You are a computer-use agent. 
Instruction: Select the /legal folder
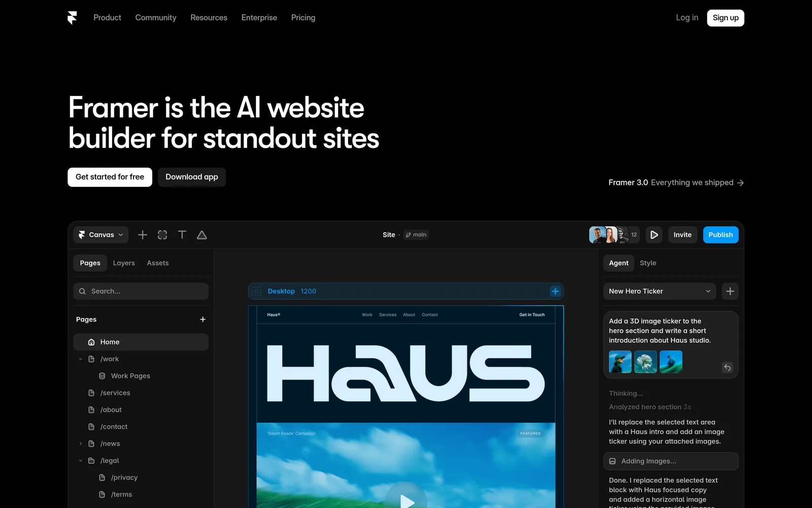click(x=110, y=461)
